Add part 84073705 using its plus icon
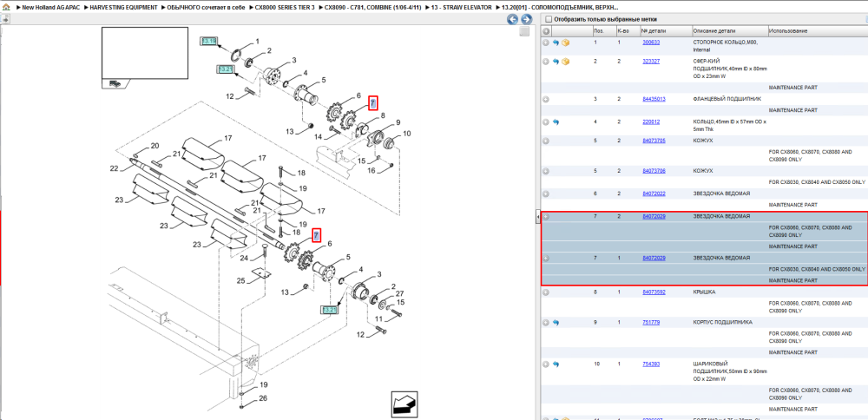 tap(546, 141)
